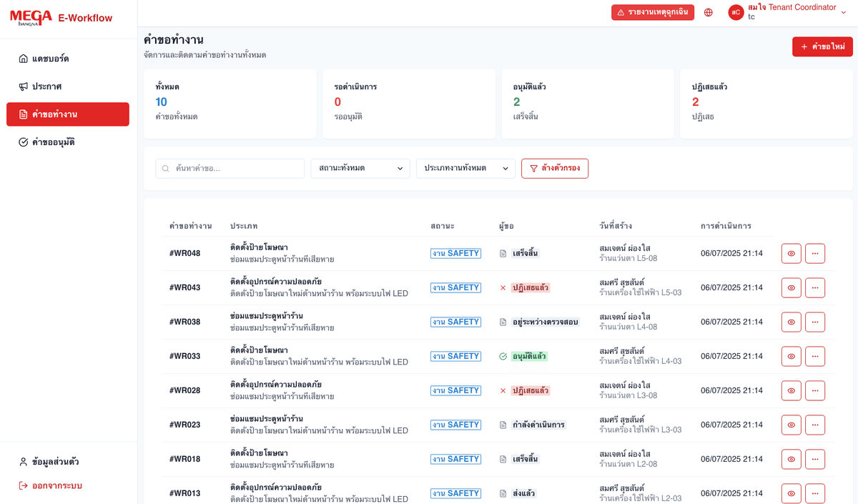Open the สถานะทั้งหมด status filter dropdown
This screenshot has width=858, height=504.
tap(360, 168)
